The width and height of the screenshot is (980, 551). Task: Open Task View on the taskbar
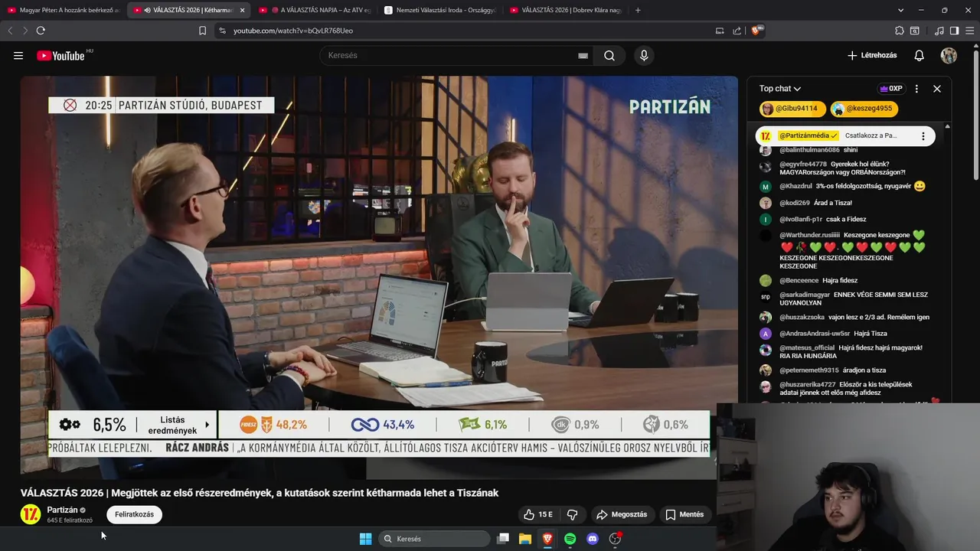(503, 539)
